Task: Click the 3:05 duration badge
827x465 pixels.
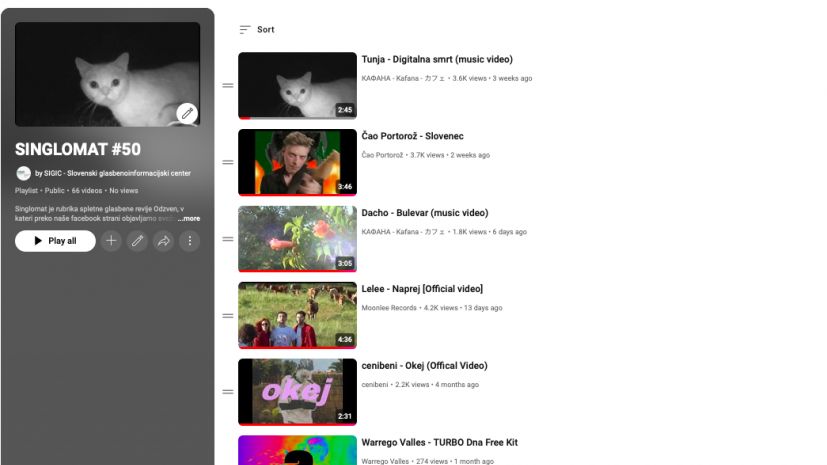Action: pos(345,263)
